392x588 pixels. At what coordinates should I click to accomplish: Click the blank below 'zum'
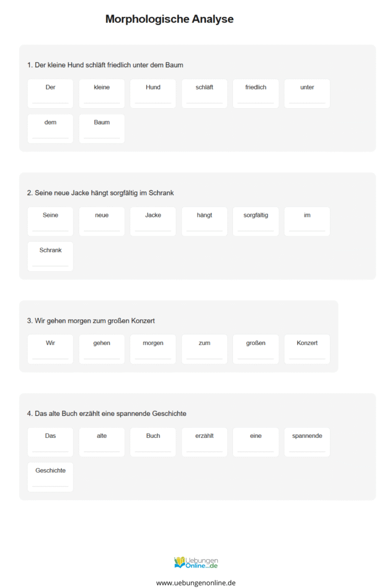(x=205, y=355)
